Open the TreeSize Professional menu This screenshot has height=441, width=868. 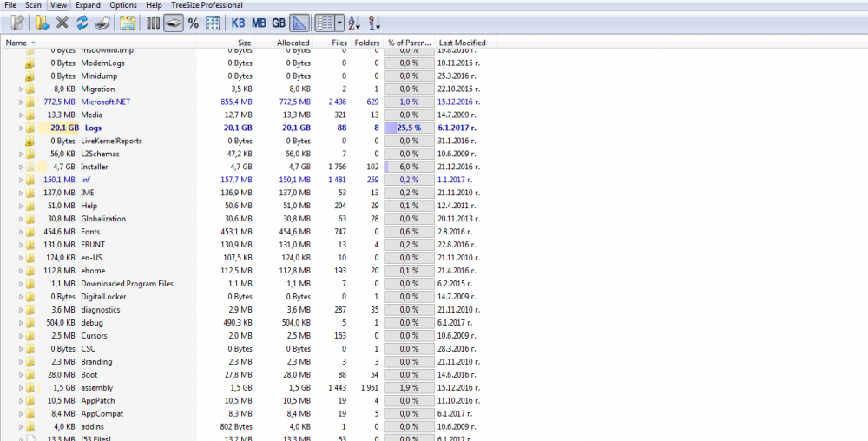click(207, 5)
